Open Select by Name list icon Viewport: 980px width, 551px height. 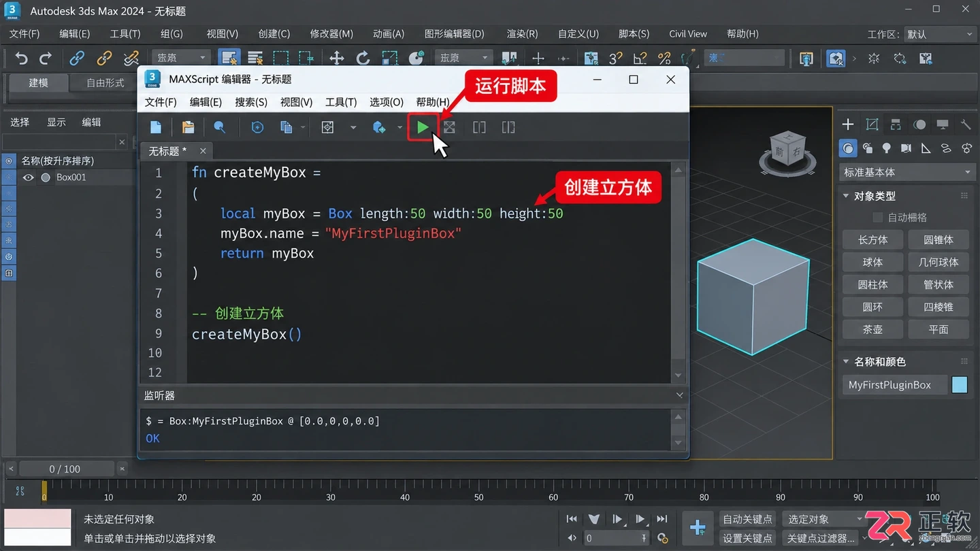tap(255, 59)
